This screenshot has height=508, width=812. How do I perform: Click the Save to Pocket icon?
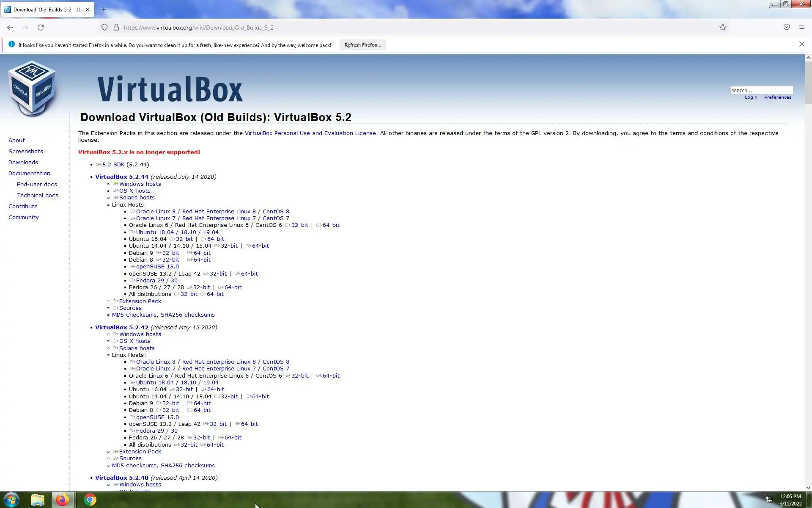coord(786,28)
